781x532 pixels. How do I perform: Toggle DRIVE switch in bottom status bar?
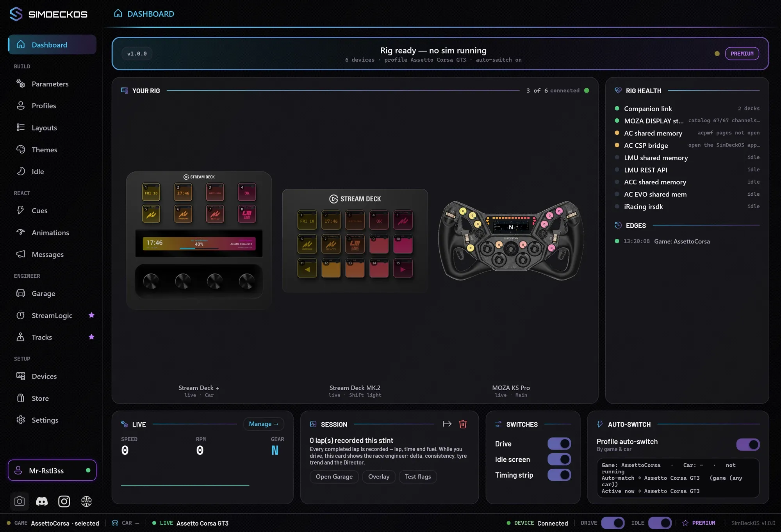(613, 523)
